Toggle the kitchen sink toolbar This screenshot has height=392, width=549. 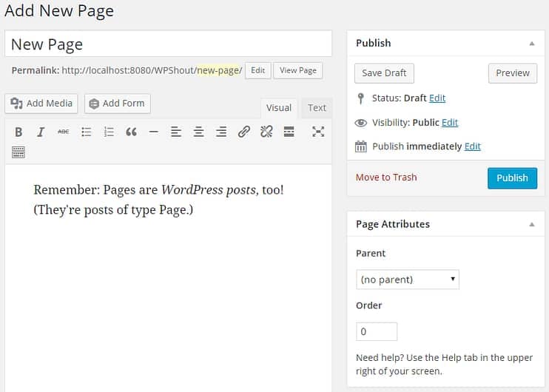18,152
